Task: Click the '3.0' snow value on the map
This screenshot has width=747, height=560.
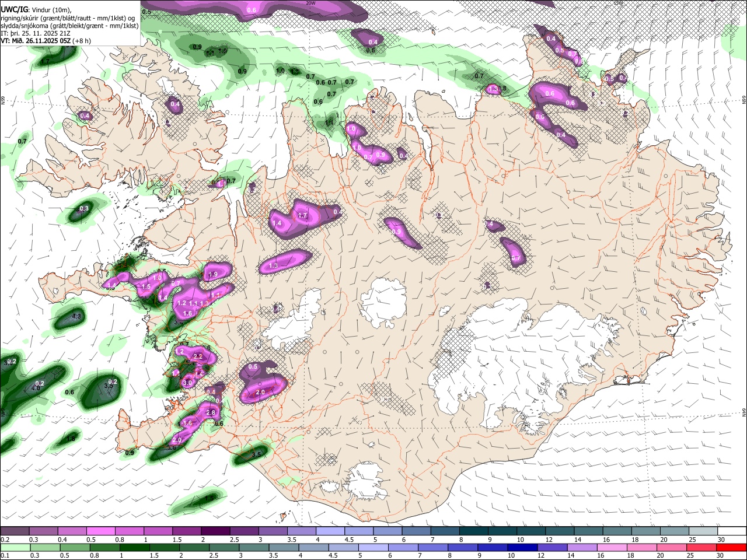Action: click(187, 383)
